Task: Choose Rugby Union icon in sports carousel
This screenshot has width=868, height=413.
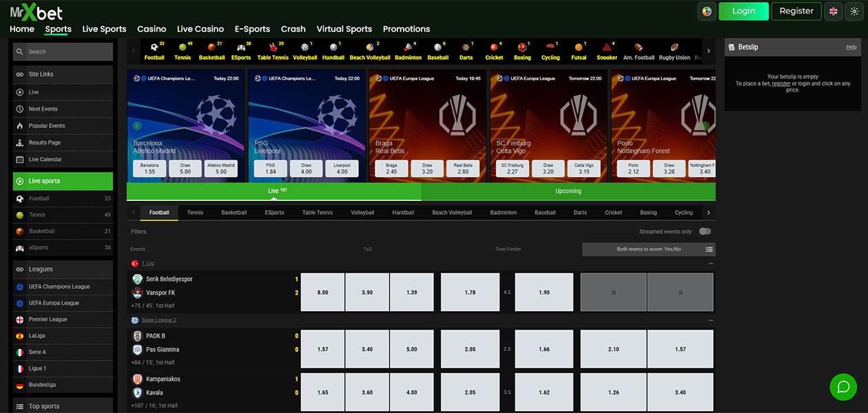Action: (674, 51)
